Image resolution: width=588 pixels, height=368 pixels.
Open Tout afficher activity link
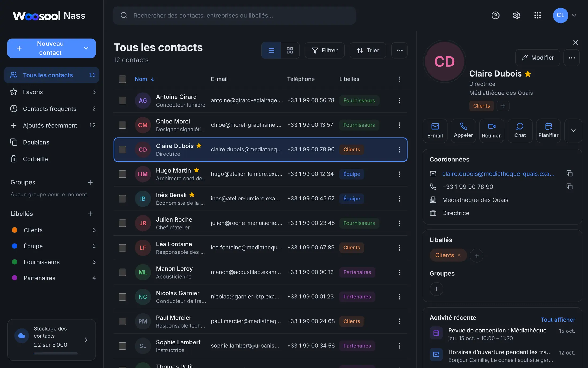click(558, 320)
